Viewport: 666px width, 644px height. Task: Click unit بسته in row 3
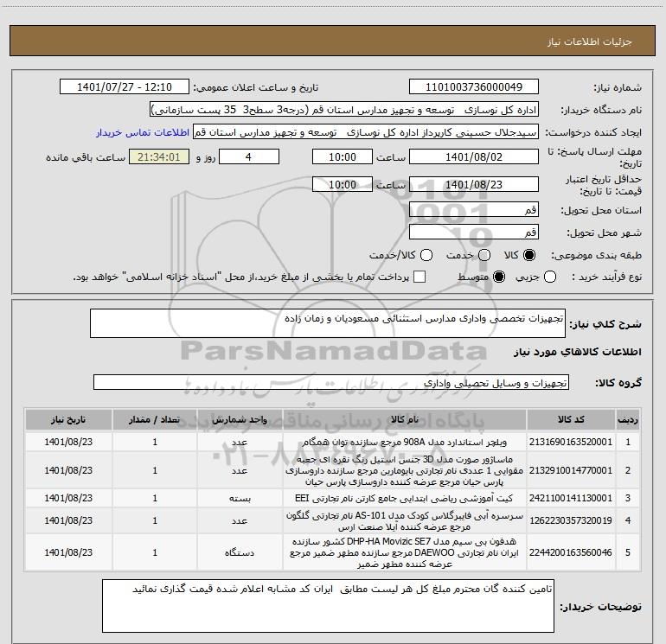pos(240,499)
